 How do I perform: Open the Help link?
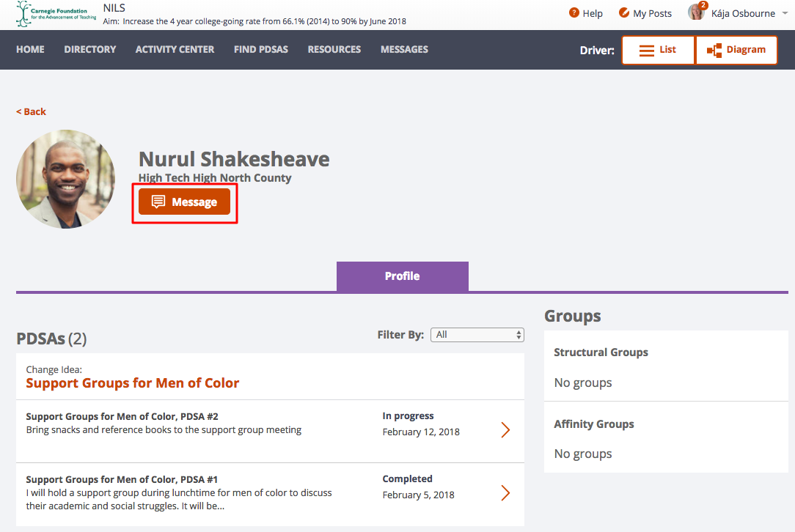[x=592, y=14]
